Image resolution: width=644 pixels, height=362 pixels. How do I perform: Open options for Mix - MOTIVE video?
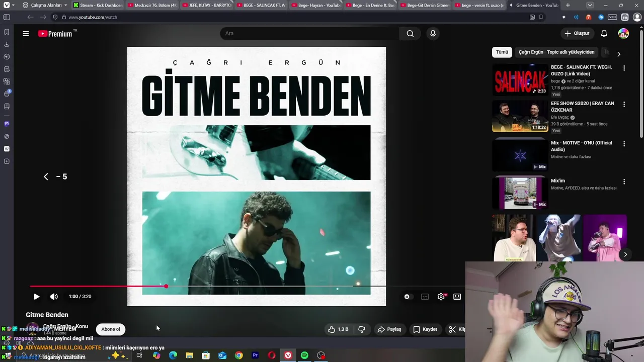pos(624,143)
